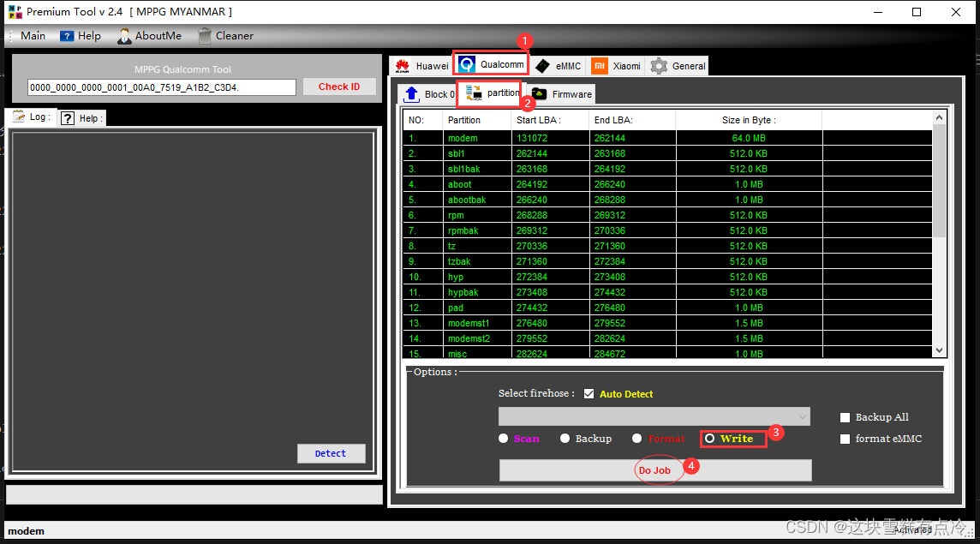
Task: Click the Firmware tab icon
Action: [540, 93]
